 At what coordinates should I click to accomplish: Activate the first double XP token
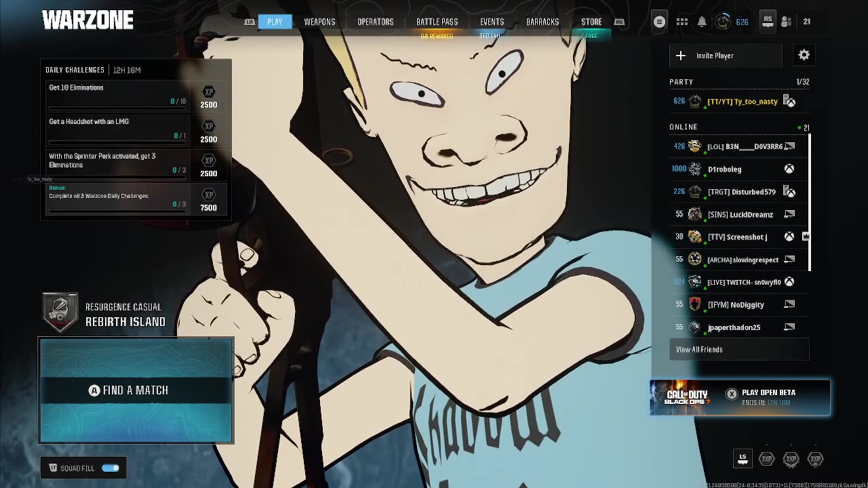(x=766, y=459)
